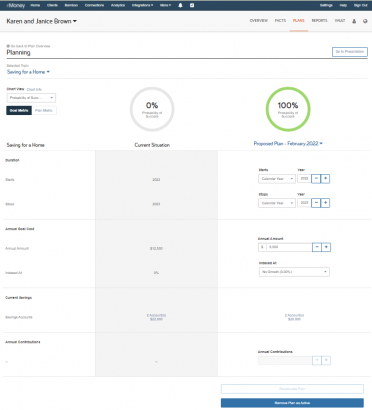
Task: Open Settings in top right
Action: tap(326, 5)
